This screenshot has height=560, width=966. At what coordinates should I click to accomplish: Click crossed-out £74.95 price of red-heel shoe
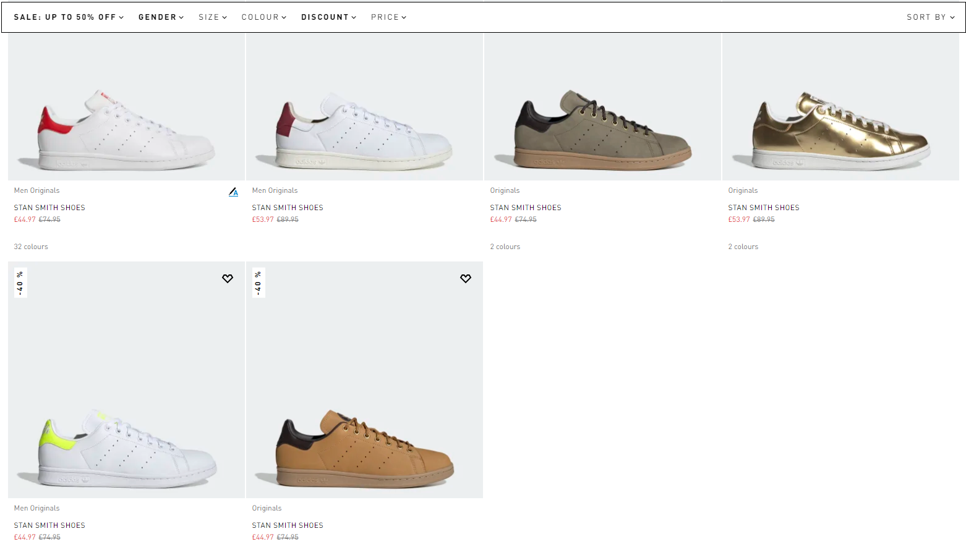[49, 219]
